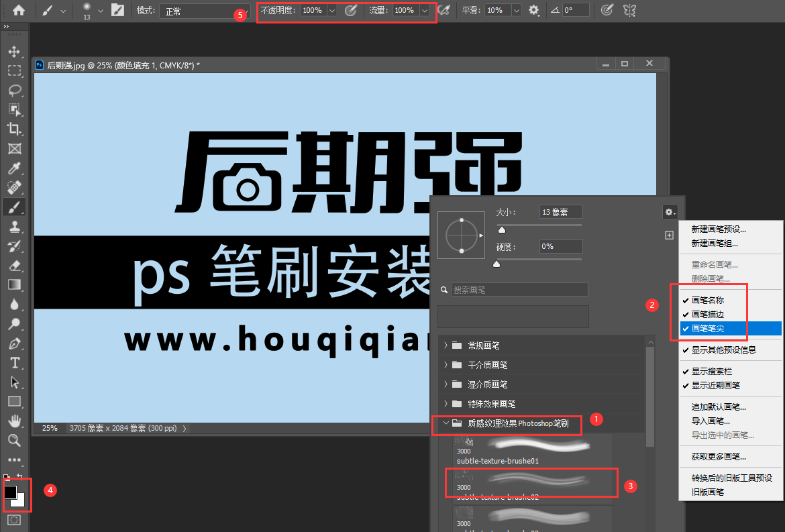Select the Move tool
The image size is (785, 532).
[x=14, y=52]
